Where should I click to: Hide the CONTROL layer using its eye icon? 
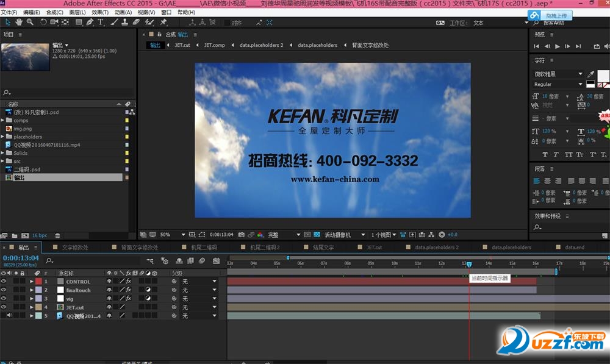tap(4, 282)
